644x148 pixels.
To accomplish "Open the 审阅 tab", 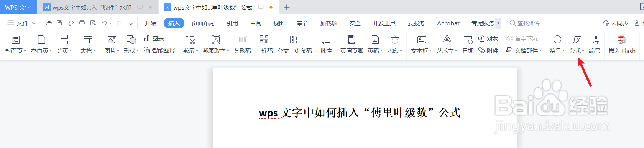I will 256,23.
